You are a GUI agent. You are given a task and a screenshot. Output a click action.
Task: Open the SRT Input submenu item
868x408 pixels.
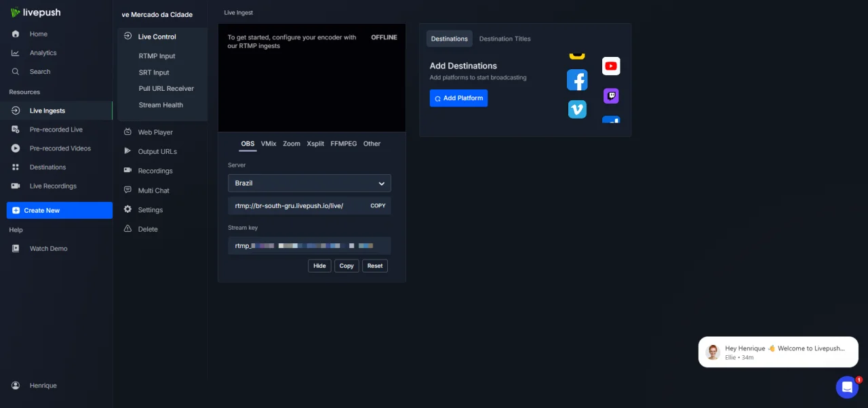tap(154, 73)
